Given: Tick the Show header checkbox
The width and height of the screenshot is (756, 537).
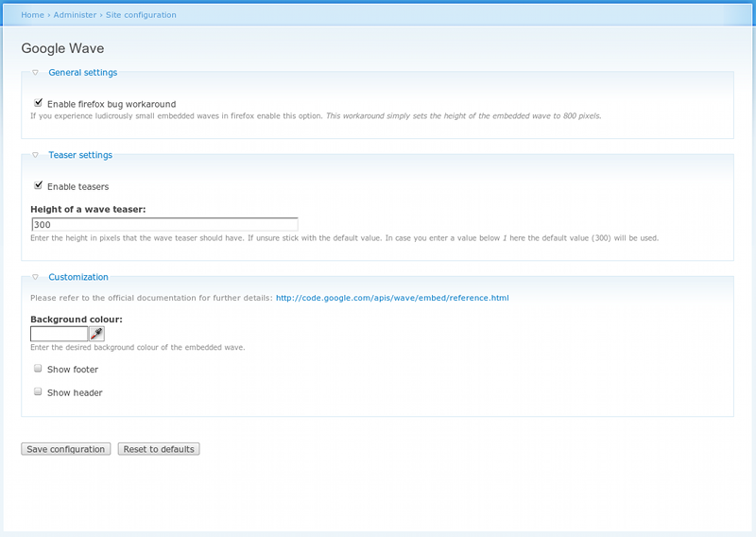Looking at the screenshot, I should 39,391.
